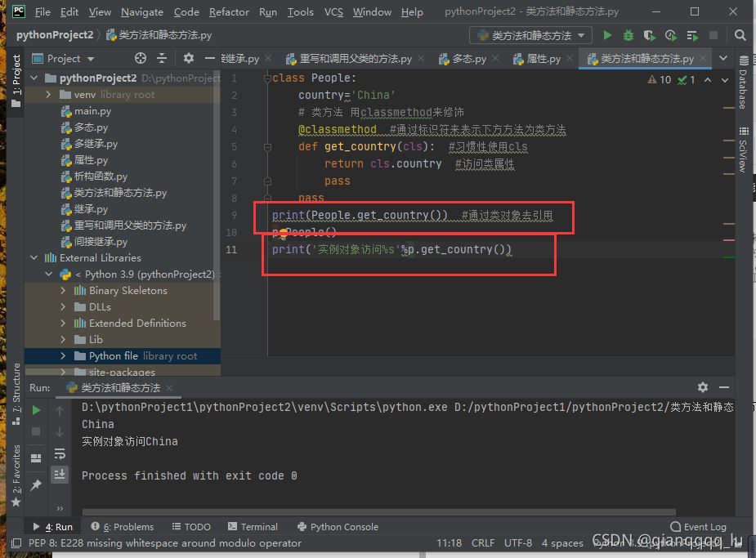
Task: Open main.py in the project tree
Action: click(x=92, y=111)
